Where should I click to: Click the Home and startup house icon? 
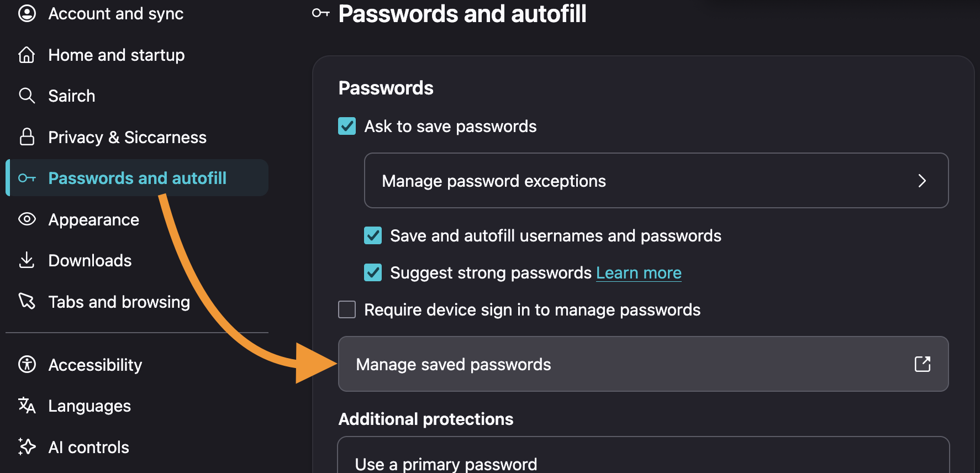coord(27,55)
